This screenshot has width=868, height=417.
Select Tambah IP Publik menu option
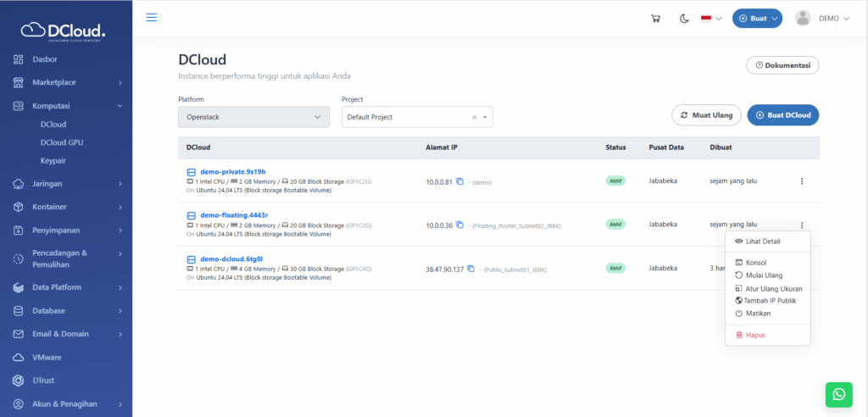769,300
